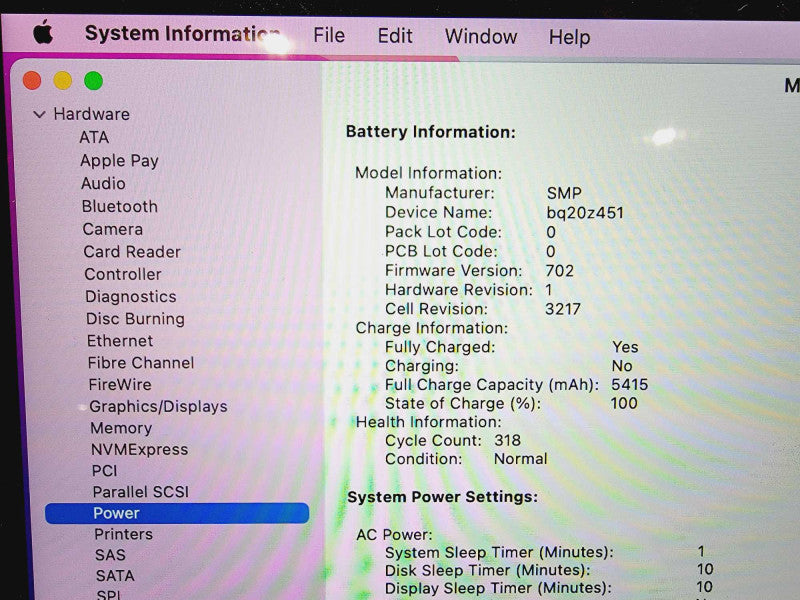Click the Fully Charged value Yes
The image size is (800, 600).
[x=626, y=347]
